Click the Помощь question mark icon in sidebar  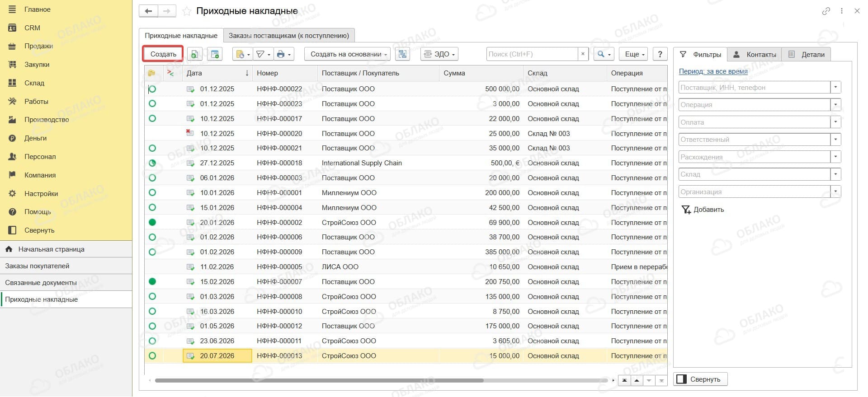pyautogui.click(x=12, y=212)
